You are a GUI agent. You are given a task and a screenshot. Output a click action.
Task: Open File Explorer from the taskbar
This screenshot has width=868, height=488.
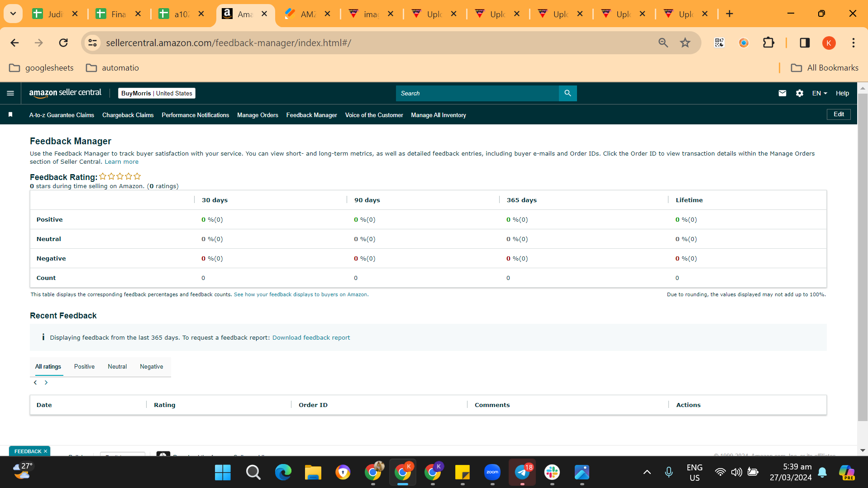pyautogui.click(x=313, y=473)
